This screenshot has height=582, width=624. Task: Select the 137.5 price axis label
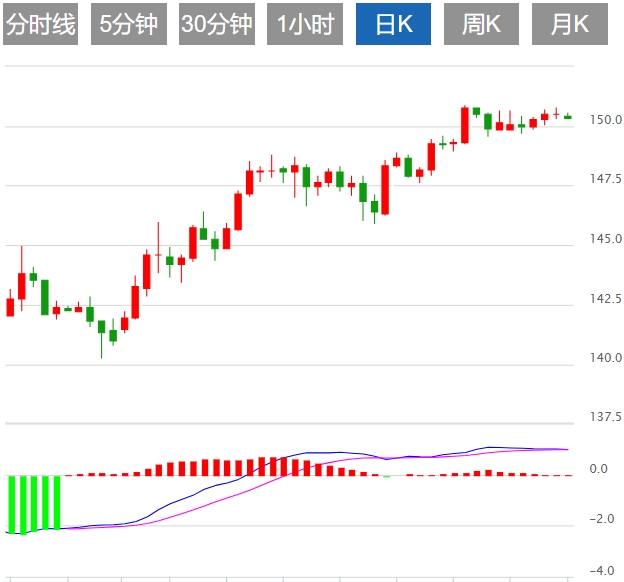(604, 416)
